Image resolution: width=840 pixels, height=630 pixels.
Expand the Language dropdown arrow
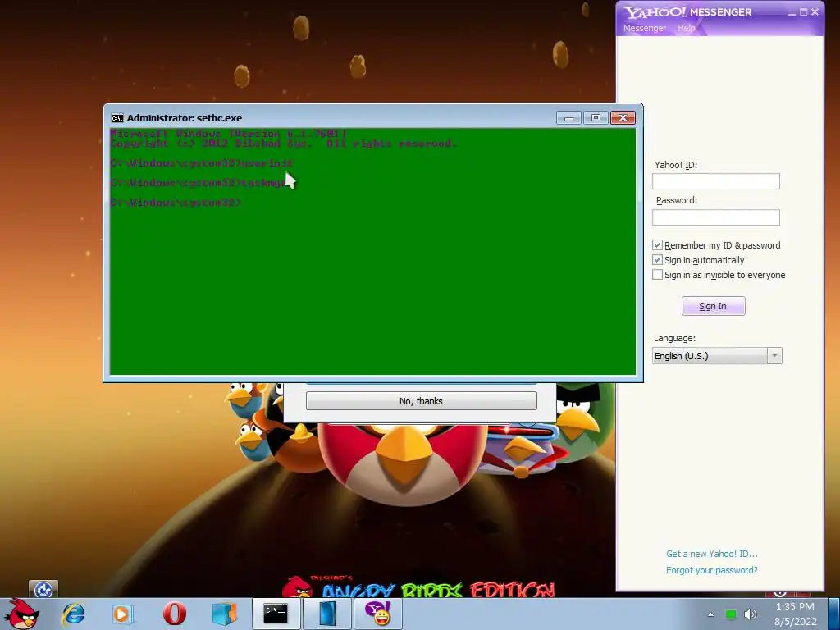pos(774,356)
